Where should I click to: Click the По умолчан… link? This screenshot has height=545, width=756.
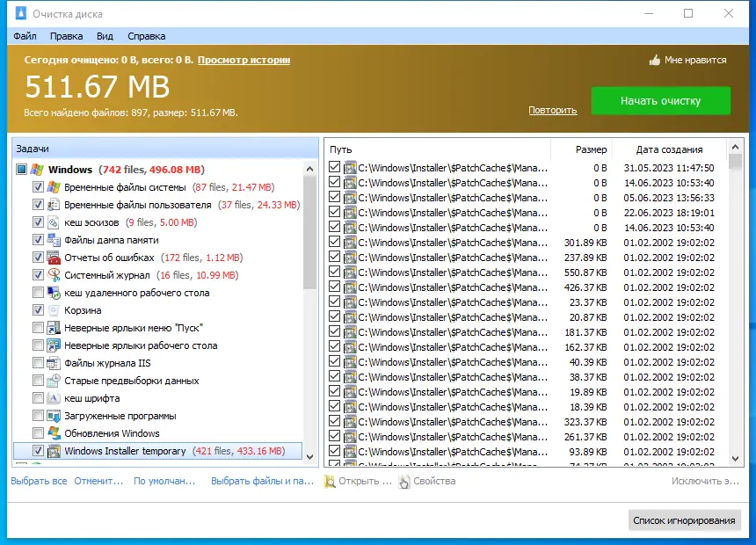164,481
